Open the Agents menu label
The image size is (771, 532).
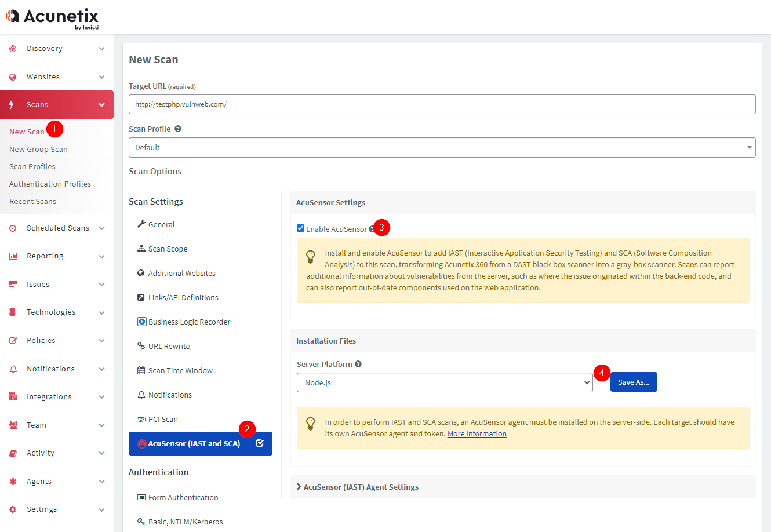click(x=39, y=482)
